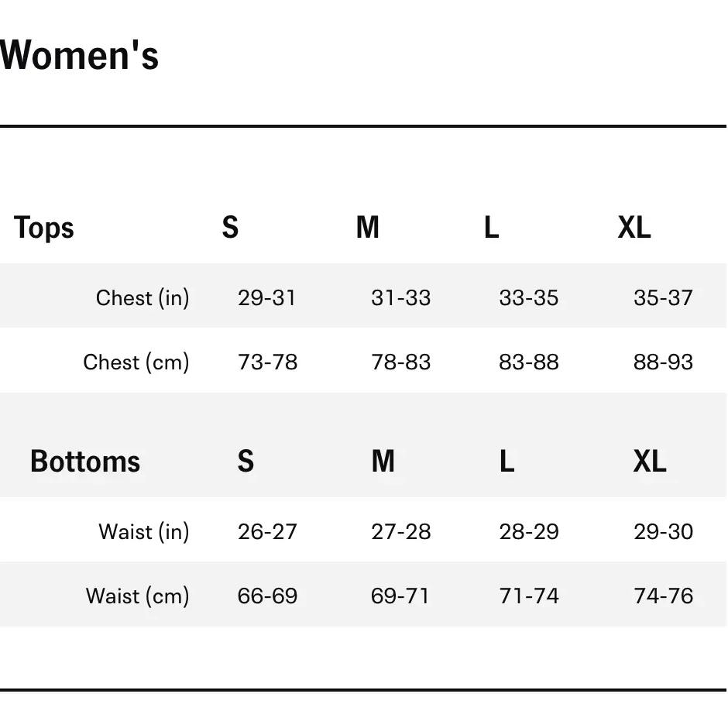Select the XL column header for Tops
Viewport: 728px width, 728px height.
tap(634, 228)
